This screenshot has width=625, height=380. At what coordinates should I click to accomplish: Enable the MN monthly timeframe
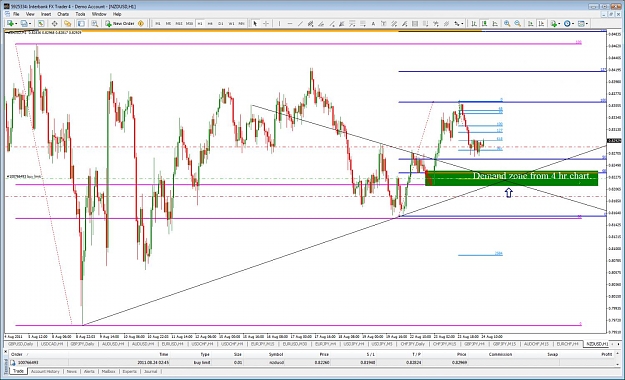(x=242, y=24)
